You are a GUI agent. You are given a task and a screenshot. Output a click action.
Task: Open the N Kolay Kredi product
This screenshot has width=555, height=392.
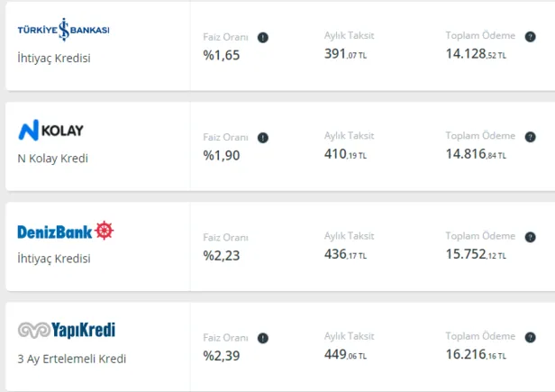pyautogui.click(x=53, y=158)
